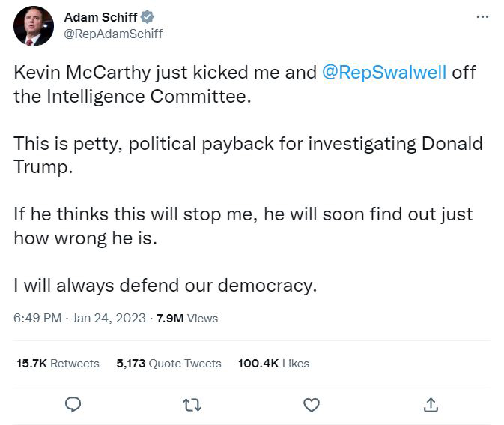Visit the @RepSwalwell mention

[x=384, y=72]
